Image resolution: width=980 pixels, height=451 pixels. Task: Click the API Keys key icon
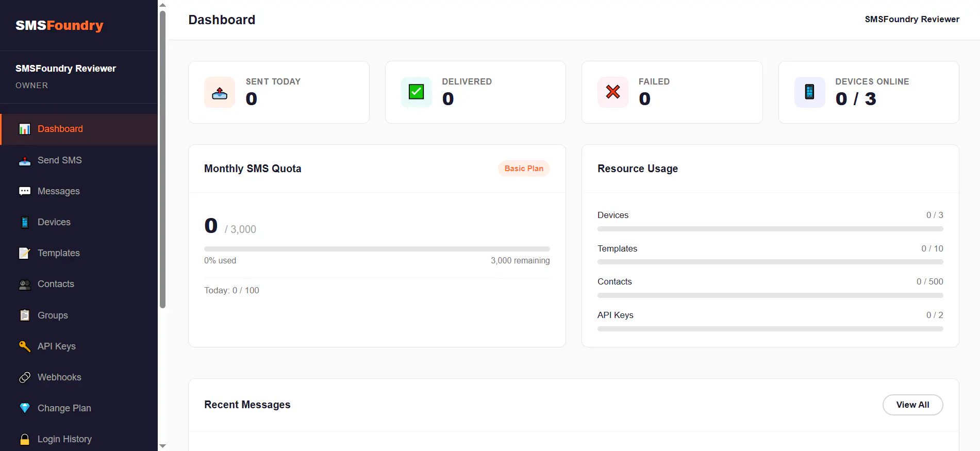coord(25,346)
